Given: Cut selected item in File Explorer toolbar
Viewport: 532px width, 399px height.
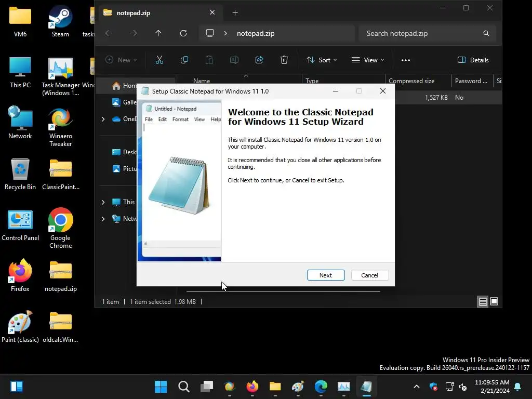Looking at the screenshot, I should [x=159, y=60].
